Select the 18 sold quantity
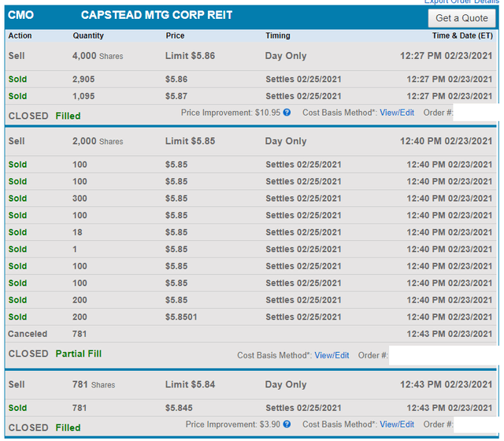The height and width of the screenshot is (441, 504). pyautogui.click(x=77, y=232)
